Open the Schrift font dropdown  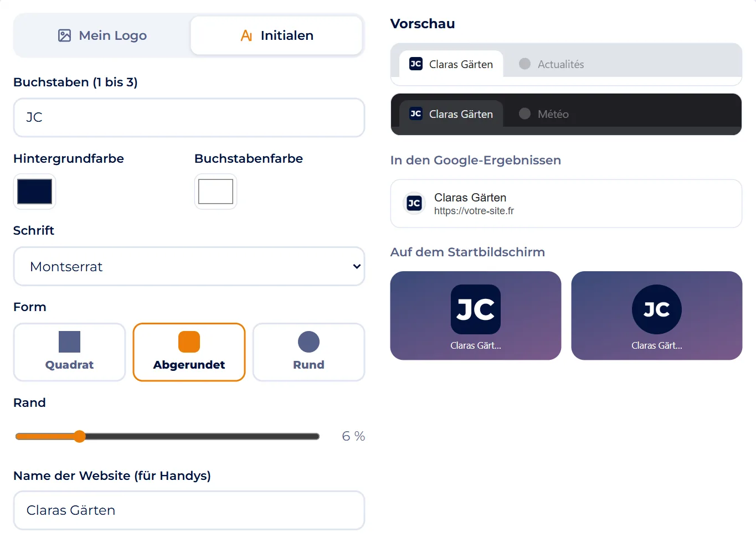coord(189,266)
